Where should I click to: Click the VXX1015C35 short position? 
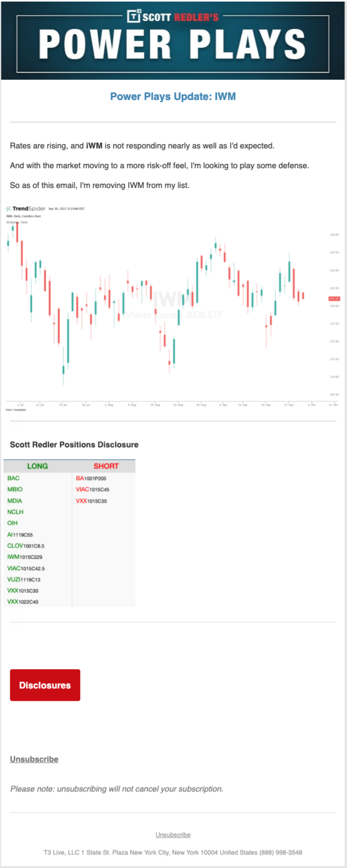(x=92, y=501)
